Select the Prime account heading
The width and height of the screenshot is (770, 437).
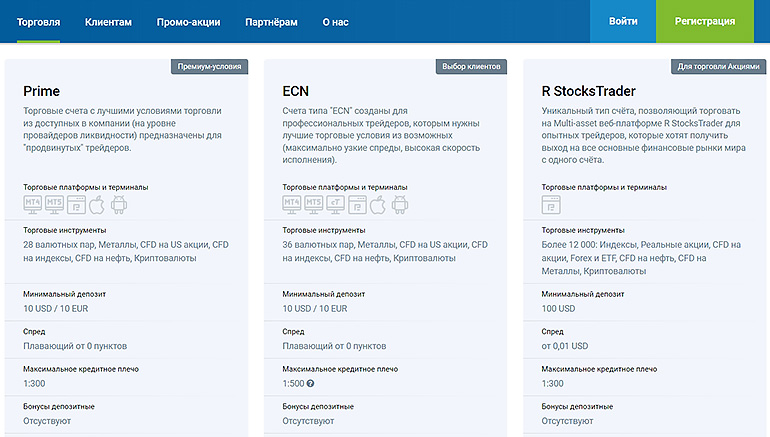(41, 91)
